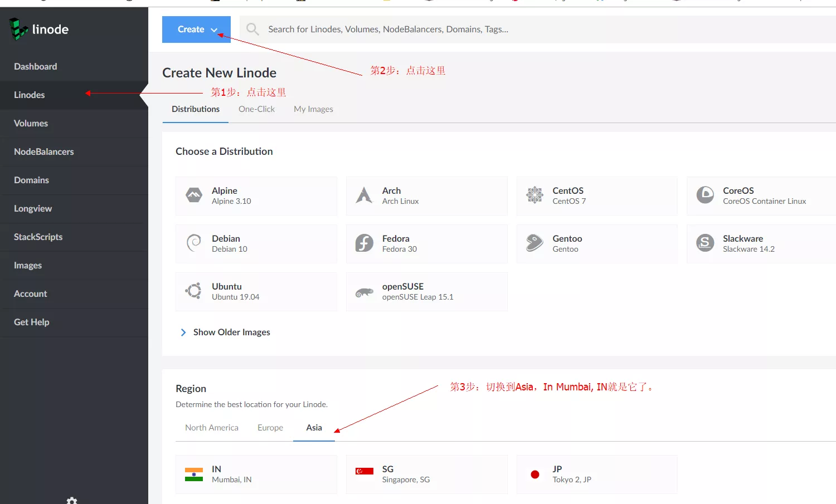The image size is (836, 504).
Task: Pick the CentOS 7 distribution icon
Action: (x=534, y=195)
